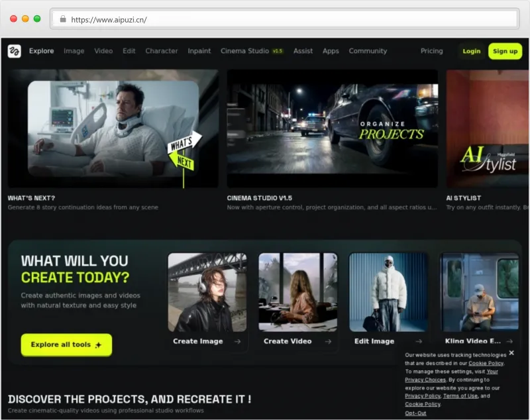Open the Image menu in navigation

click(x=74, y=51)
